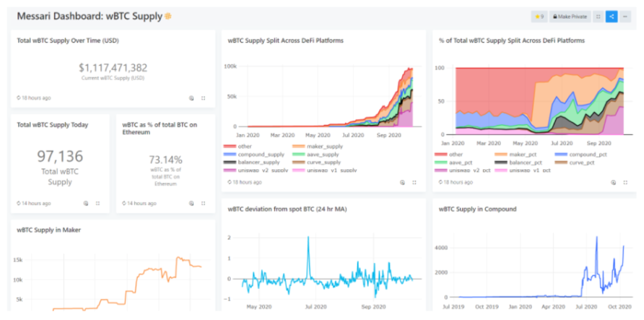Screen dimensions: 644x320
Task: Click the sun badge beside dashboard title
Action: 168,16
